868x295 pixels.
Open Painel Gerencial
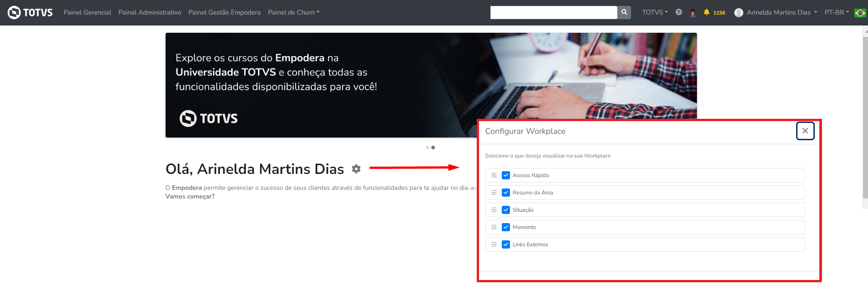click(87, 12)
